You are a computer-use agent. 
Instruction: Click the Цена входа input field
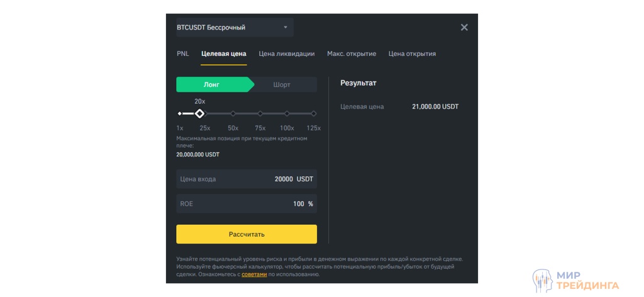(x=246, y=179)
